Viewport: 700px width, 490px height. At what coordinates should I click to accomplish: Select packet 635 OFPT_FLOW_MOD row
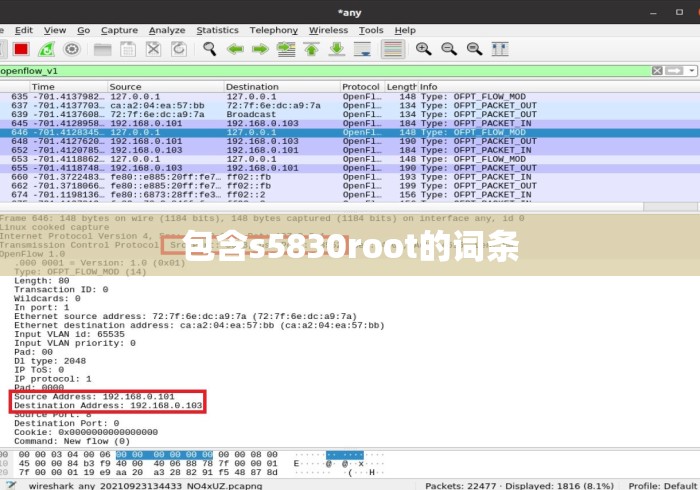point(350,97)
